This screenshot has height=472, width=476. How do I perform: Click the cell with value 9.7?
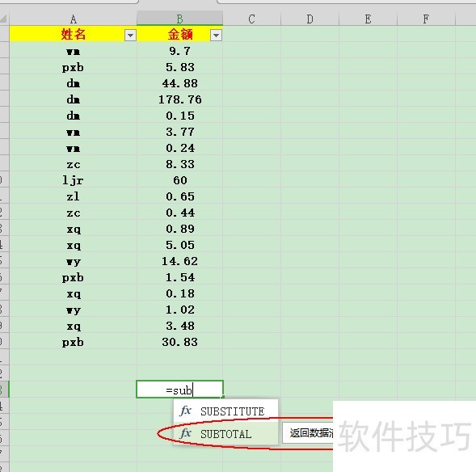179,51
